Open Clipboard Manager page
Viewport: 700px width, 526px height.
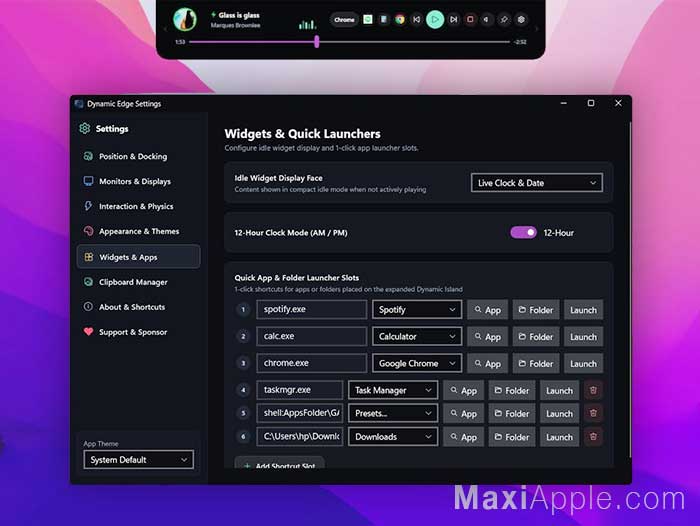pyautogui.click(x=138, y=282)
